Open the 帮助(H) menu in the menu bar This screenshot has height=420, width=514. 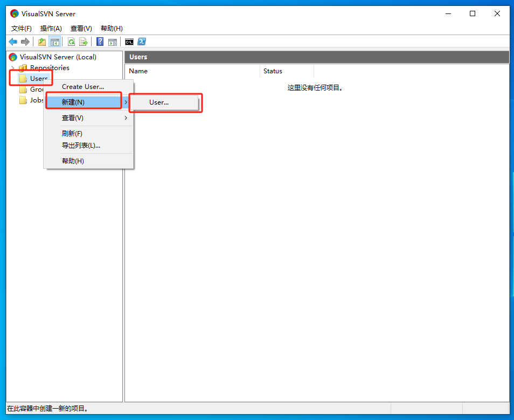click(x=112, y=29)
